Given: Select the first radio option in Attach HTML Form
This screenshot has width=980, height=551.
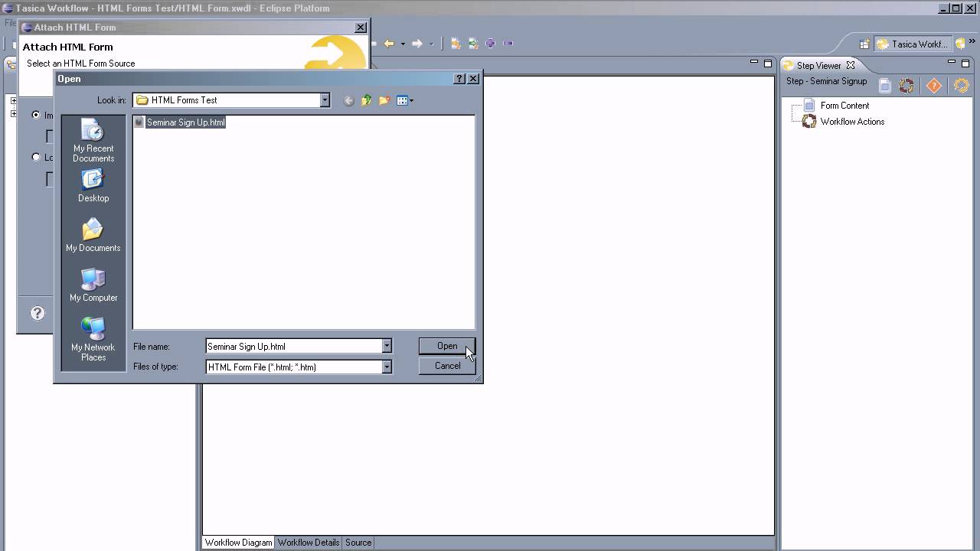Looking at the screenshot, I should [36, 115].
